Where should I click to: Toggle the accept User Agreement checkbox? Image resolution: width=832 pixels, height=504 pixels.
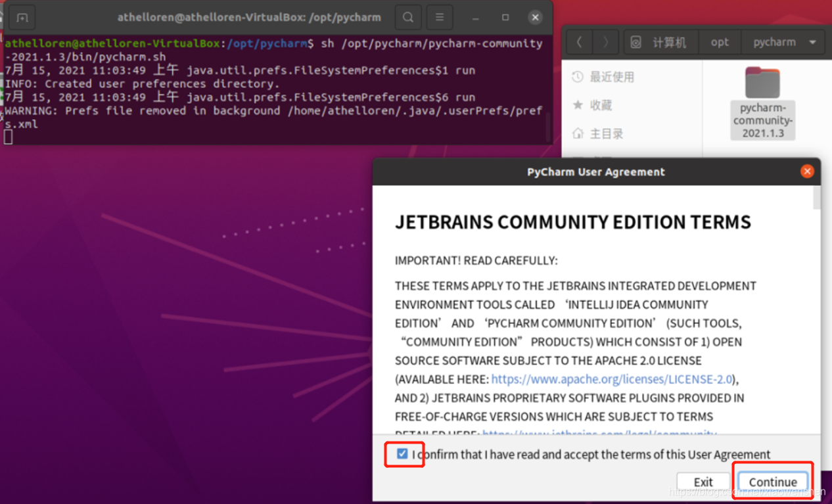[402, 454]
